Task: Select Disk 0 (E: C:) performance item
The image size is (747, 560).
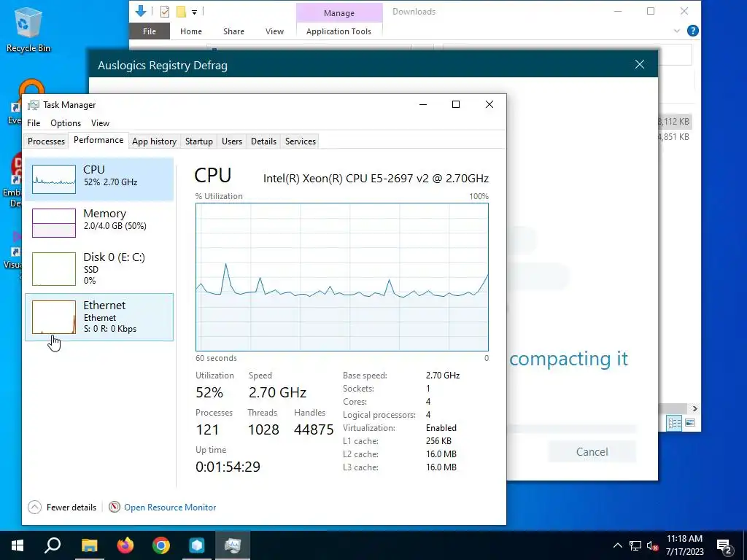Action: pos(99,268)
